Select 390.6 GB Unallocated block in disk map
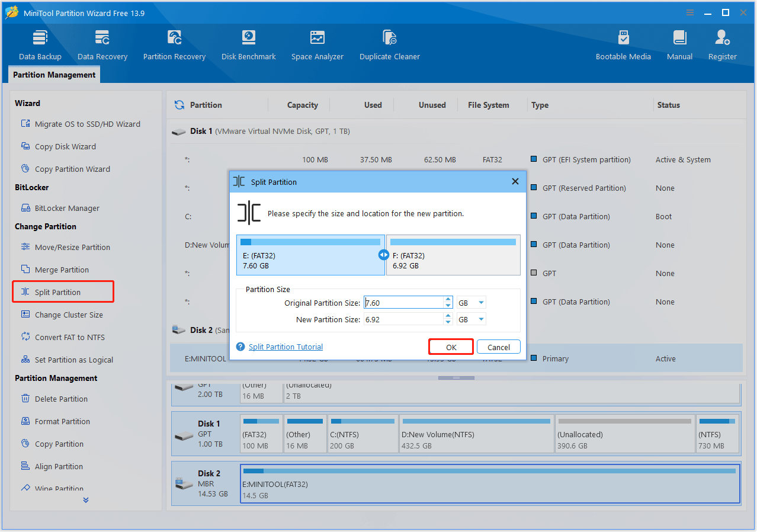The width and height of the screenshot is (757, 532). coord(624,434)
